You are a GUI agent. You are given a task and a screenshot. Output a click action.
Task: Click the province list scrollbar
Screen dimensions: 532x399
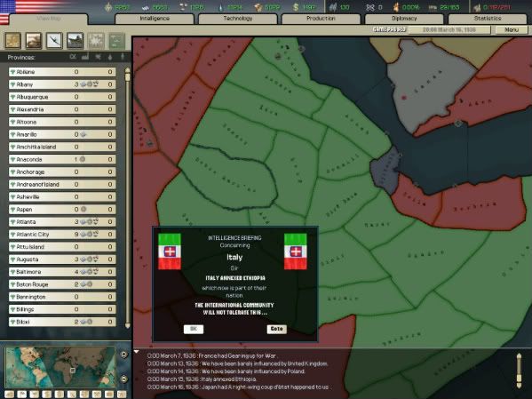128,197
